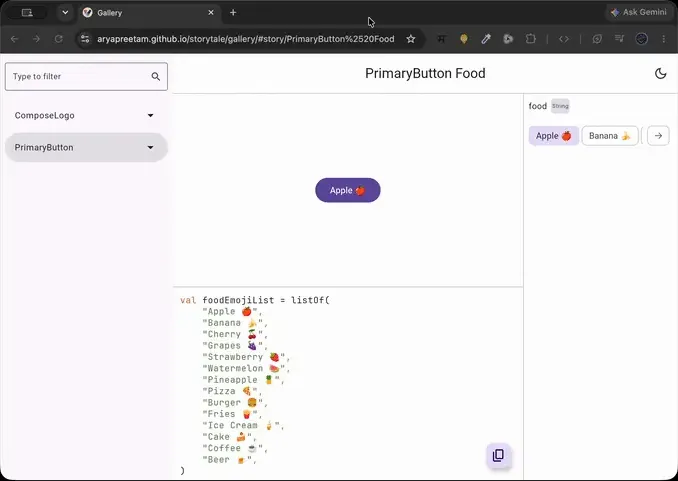Click the code brackets extension icon
The image size is (678, 481).
563,39
